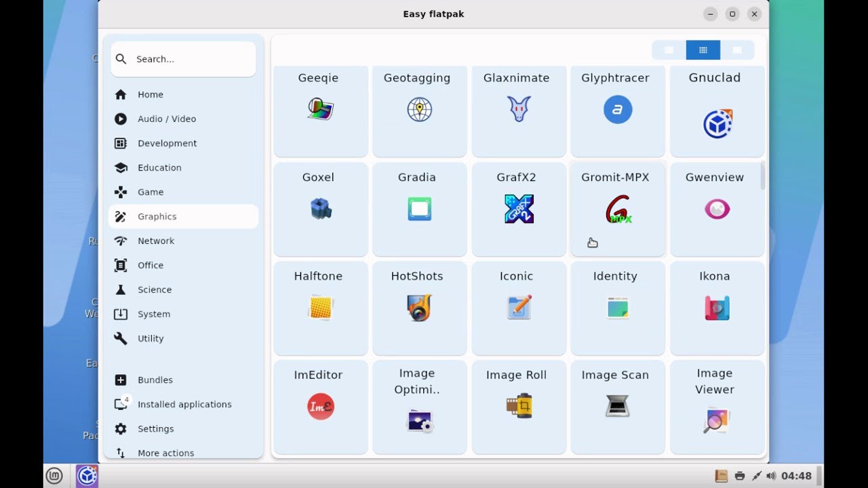Click the Image Scan scanner icon
This screenshot has height=488, width=868.
coord(618,406)
